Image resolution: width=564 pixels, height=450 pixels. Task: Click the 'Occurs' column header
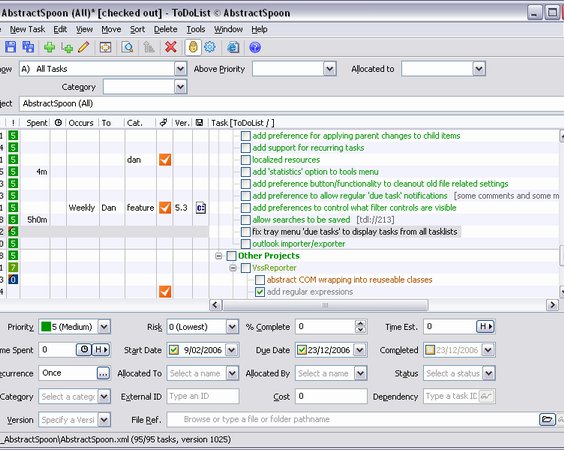(81, 123)
